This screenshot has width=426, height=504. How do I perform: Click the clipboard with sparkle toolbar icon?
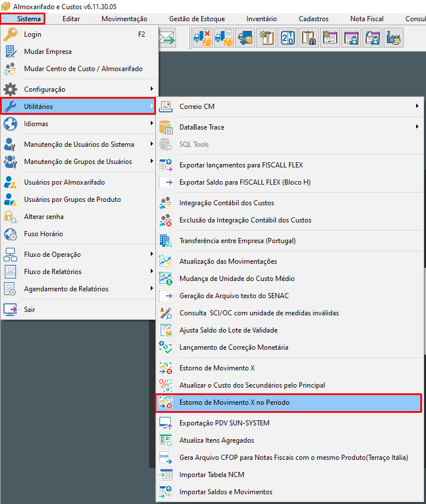pos(266,38)
